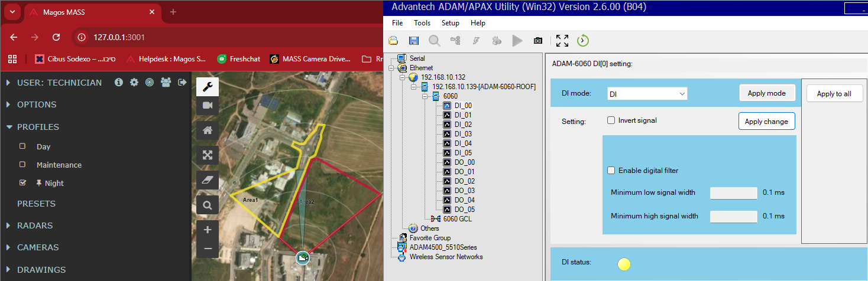
Task: Click the Minimum low signal width field
Action: point(733,193)
